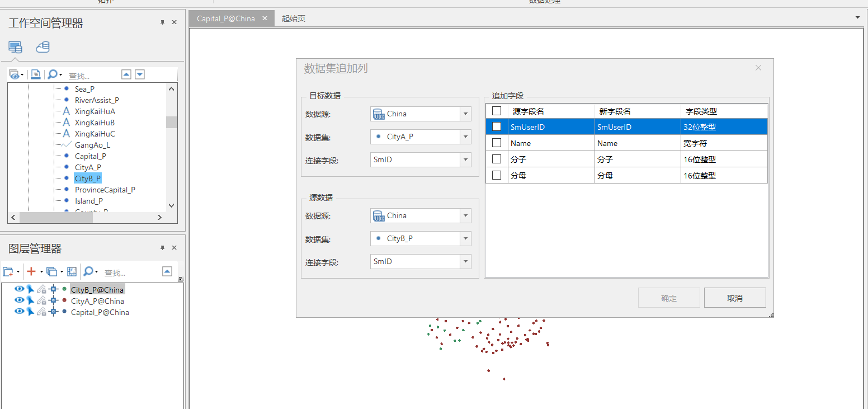Hide the CityA_P@China layer with eye icon
This screenshot has width=868, height=409.
coord(19,301)
